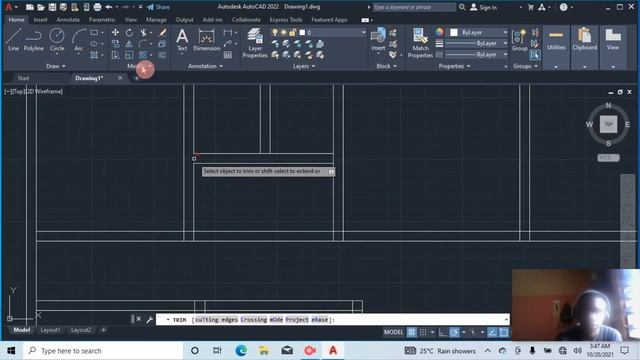The width and height of the screenshot is (640, 360).
Task: Toggle layer freeze sun icon
Action: click(284, 32)
